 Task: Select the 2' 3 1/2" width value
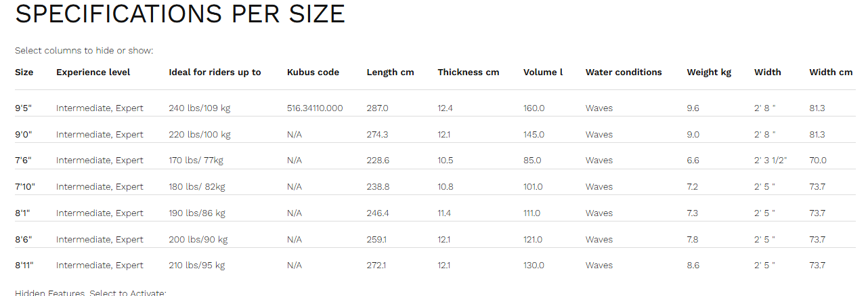click(779, 161)
